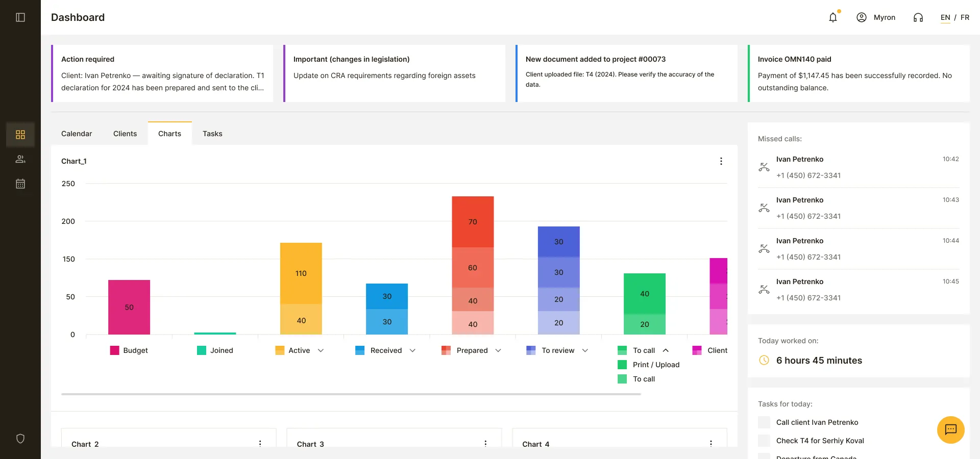The height and width of the screenshot is (459, 980).
Task: Check the Check T4 for Serhiy Koval task
Action: pos(764,441)
